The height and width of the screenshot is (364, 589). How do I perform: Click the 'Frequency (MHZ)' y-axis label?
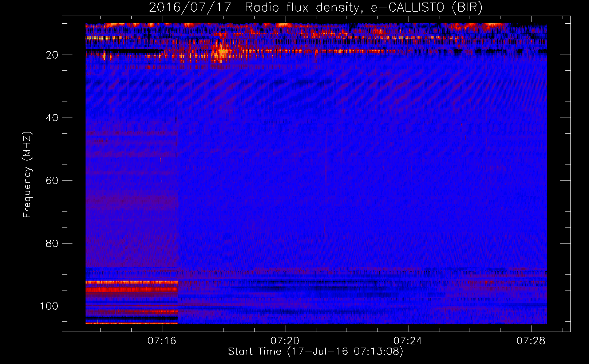[27, 175]
